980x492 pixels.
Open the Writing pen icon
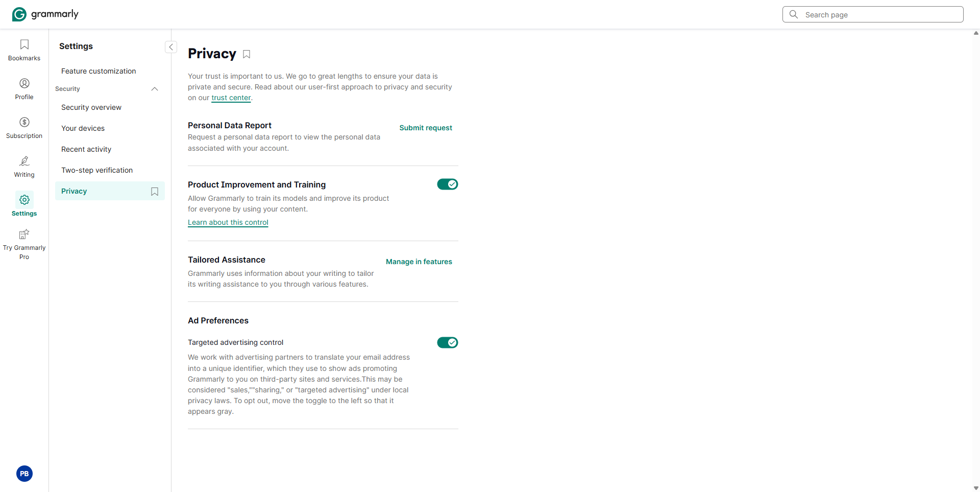[x=24, y=161]
